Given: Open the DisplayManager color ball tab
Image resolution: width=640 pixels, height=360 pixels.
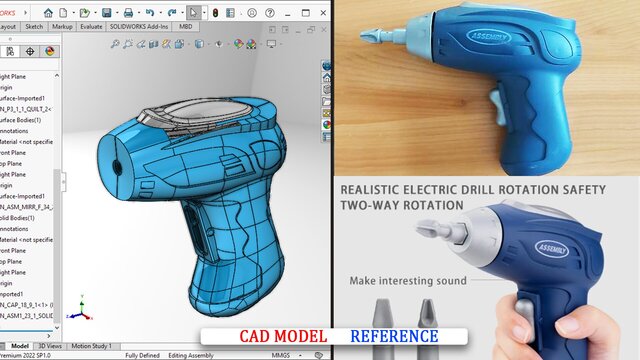Looking at the screenshot, I should [x=49, y=51].
